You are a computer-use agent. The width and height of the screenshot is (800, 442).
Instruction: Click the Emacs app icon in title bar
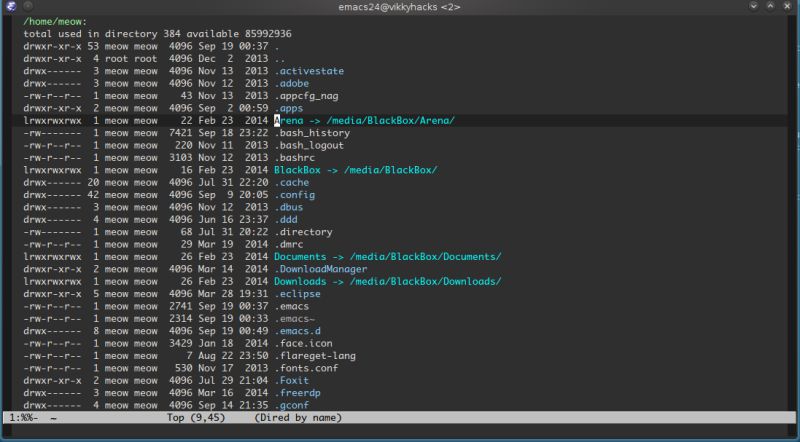coord(11,7)
